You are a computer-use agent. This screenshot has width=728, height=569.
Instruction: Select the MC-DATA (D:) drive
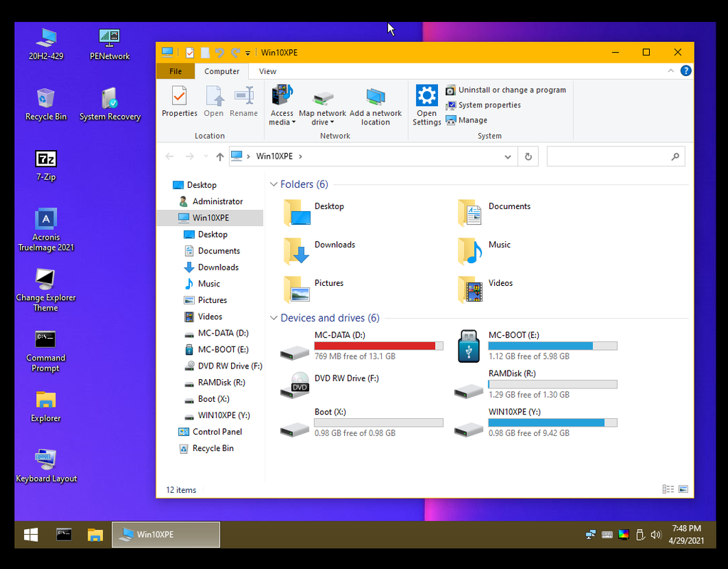click(x=361, y=346)
